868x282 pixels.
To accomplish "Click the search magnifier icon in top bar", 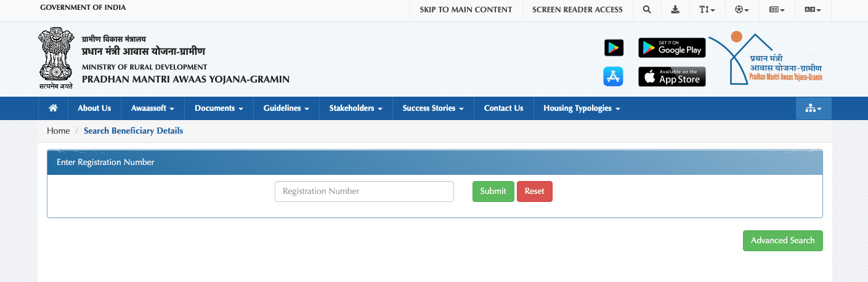I will 646,10.
